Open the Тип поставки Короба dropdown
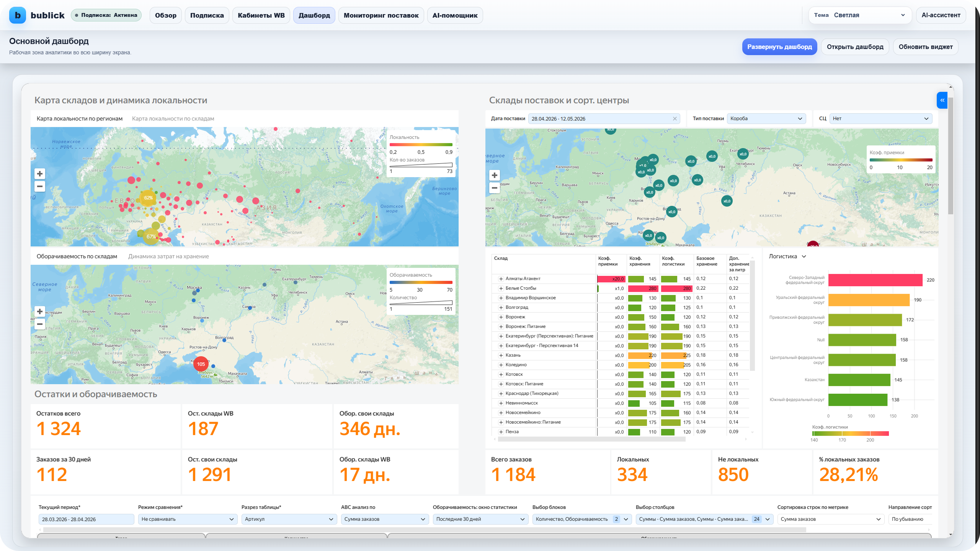Screen dimensions: 980x551 pyautogui.click(x=766, y=119)
